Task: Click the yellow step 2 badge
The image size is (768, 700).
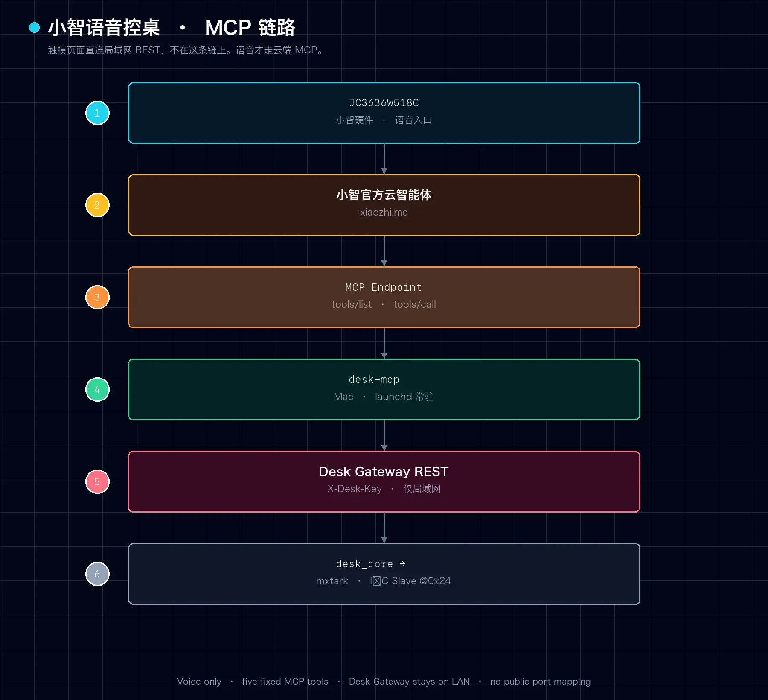Action: tap(97, 205)
